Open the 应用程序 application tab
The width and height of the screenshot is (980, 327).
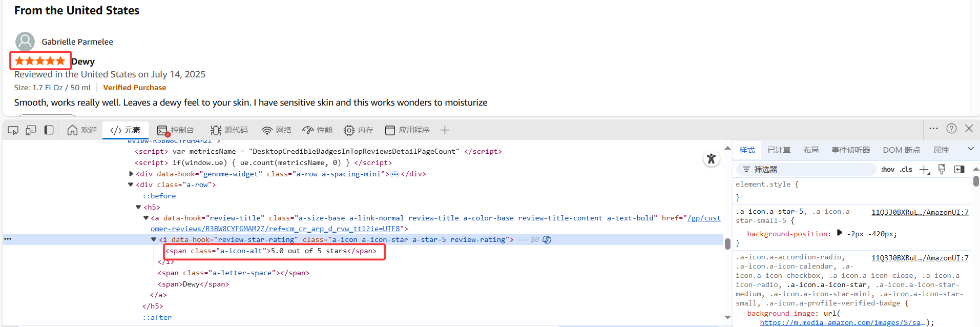(x=407, y=130)
